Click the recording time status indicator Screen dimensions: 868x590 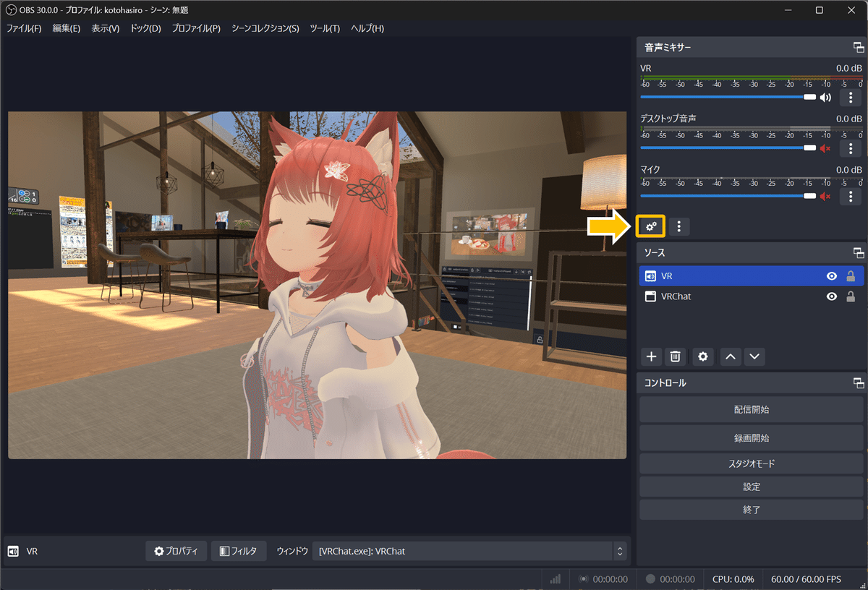[x=671, y=579]
